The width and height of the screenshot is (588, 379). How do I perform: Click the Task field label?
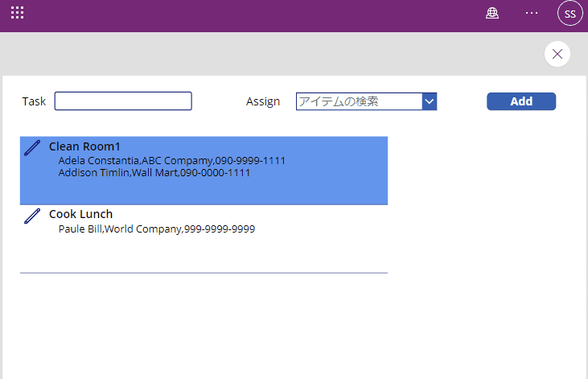pyautogui.click(x=34, y=101)
